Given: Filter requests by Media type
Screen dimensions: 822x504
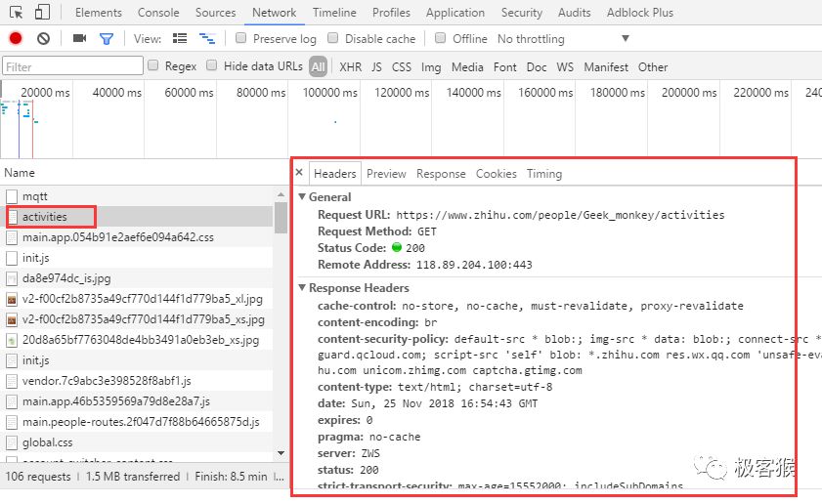Looking at the screenshot, I should click(x=467, y=67).
